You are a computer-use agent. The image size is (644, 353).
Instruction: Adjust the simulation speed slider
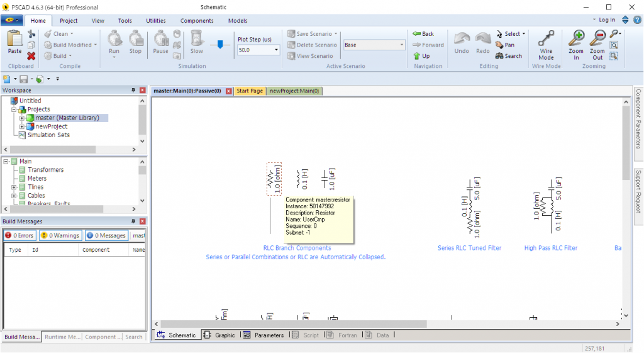coord(219,45)
